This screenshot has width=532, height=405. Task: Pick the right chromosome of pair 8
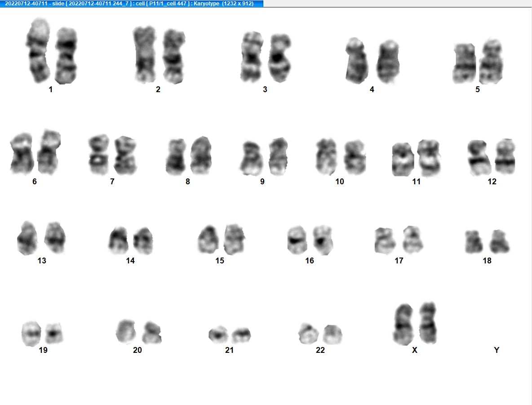click(x=201, y=156)
